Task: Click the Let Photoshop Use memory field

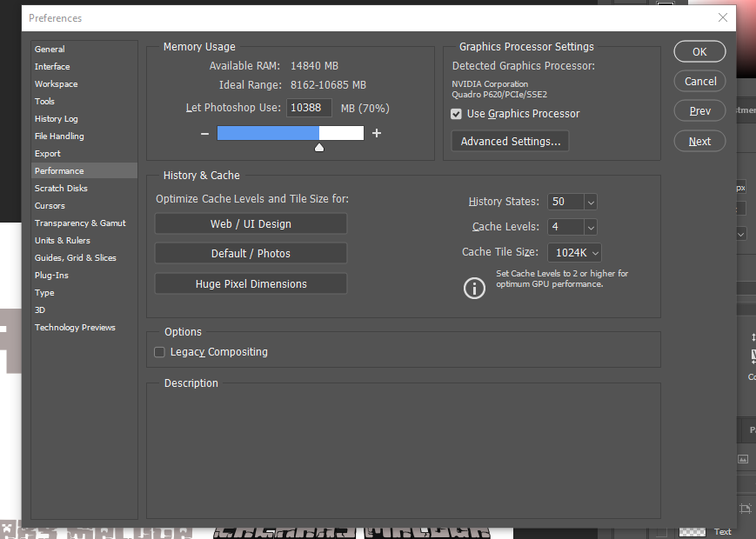Action: click(x=309, y=107)
